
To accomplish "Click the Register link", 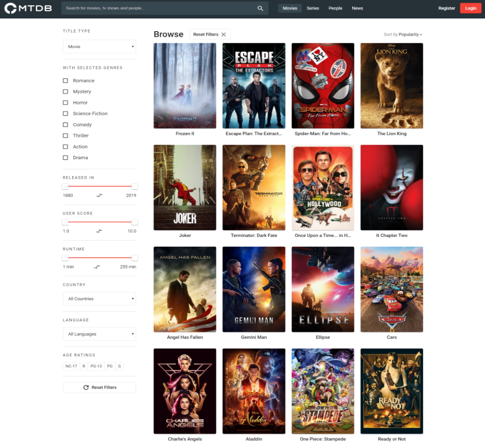I will pos(447,8).
